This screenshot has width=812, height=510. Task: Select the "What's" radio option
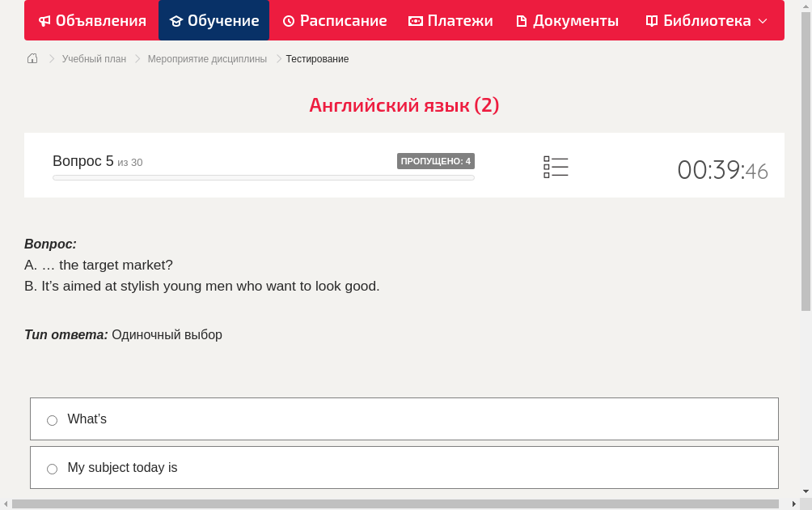click(53, 420)
